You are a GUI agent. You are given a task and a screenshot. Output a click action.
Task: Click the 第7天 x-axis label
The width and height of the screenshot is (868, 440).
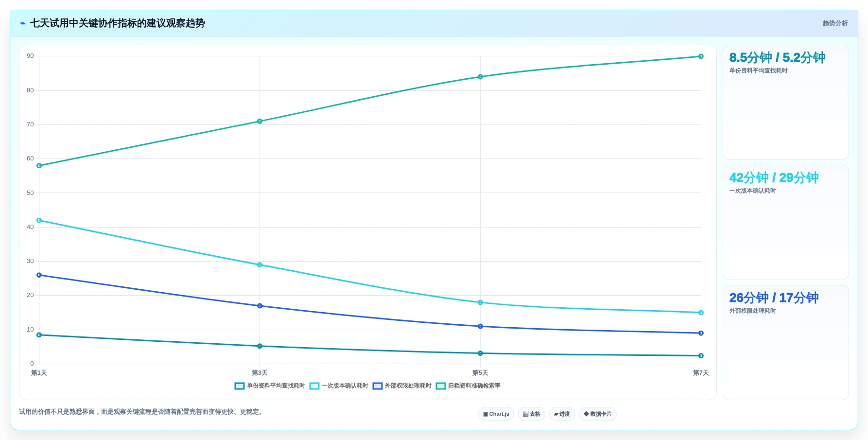coord(701,373)
